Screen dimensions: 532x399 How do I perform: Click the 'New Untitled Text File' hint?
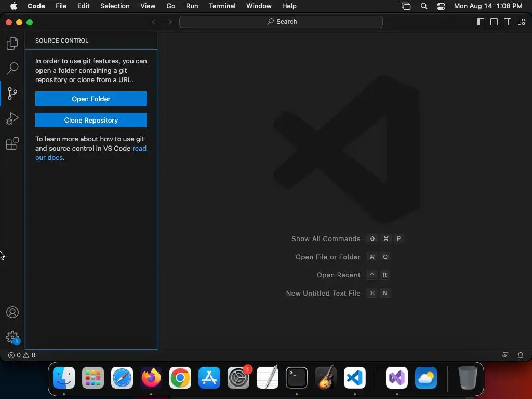pyautogui.click(x=338, y=294)
